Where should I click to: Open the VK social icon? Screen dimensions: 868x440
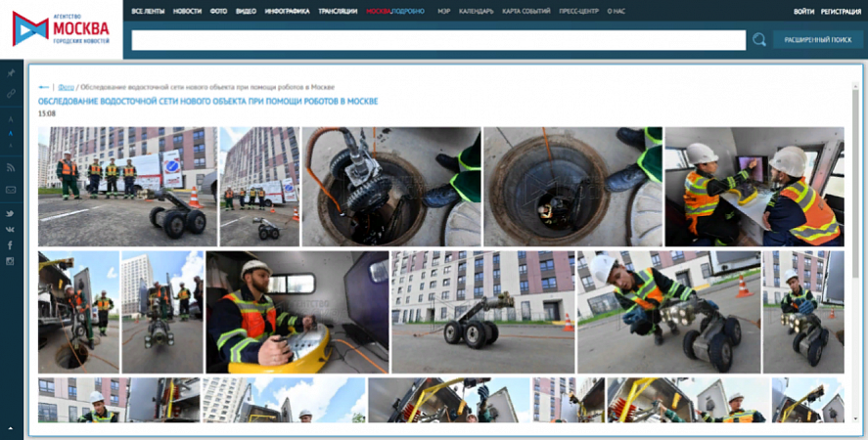(x=10, y=229)
